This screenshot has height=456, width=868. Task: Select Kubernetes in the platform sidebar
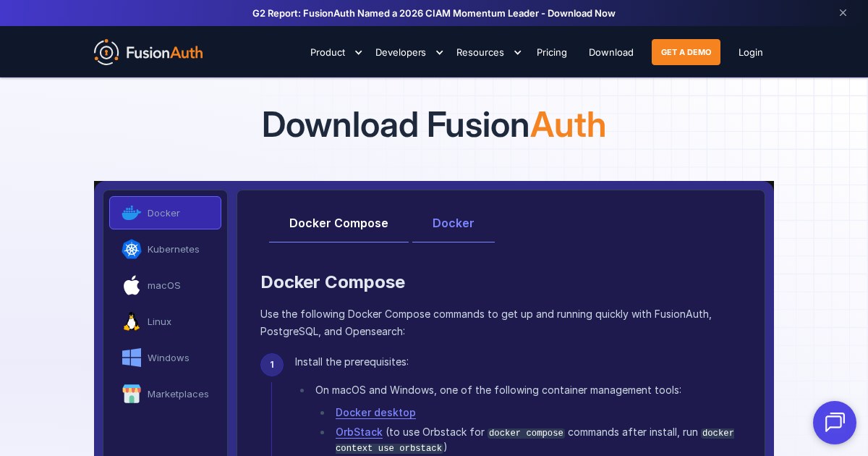pyautogui.click(x=165, y=249)
